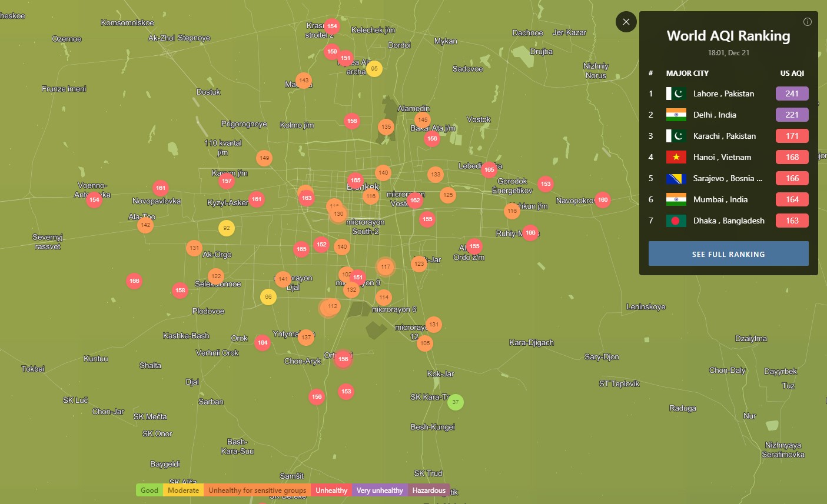
Task: Select the Hazardous legend label
Action: tap(429, 490)
